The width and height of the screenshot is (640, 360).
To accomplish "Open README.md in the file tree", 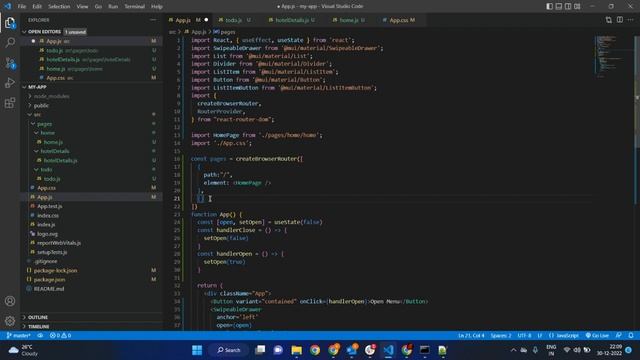I will coord(49,289).
